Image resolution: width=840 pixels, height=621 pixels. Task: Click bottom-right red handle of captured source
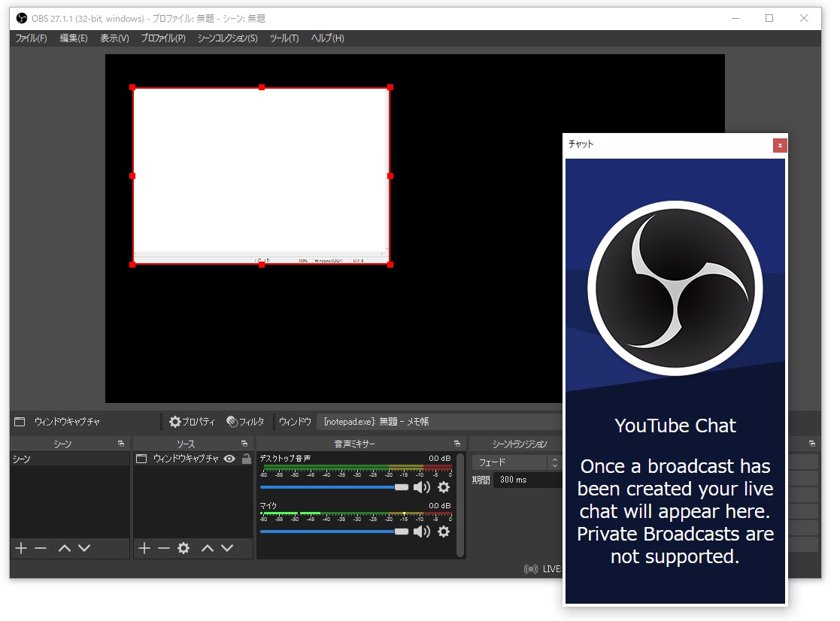390,265
